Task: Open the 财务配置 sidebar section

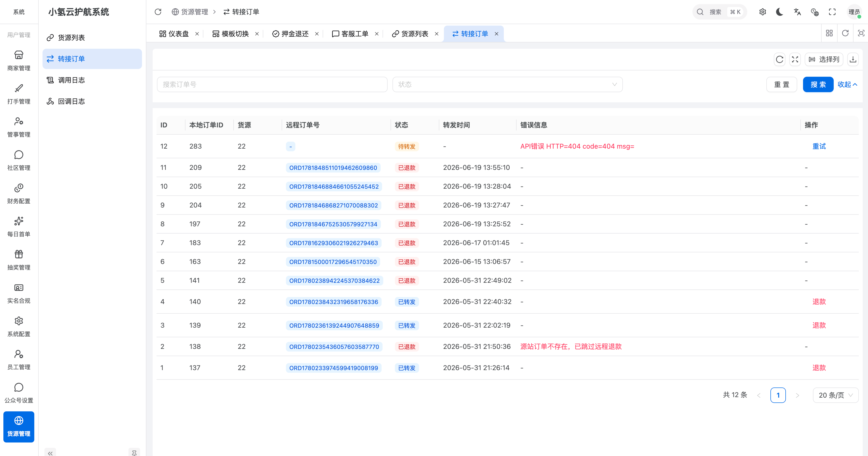Action: 19,194
